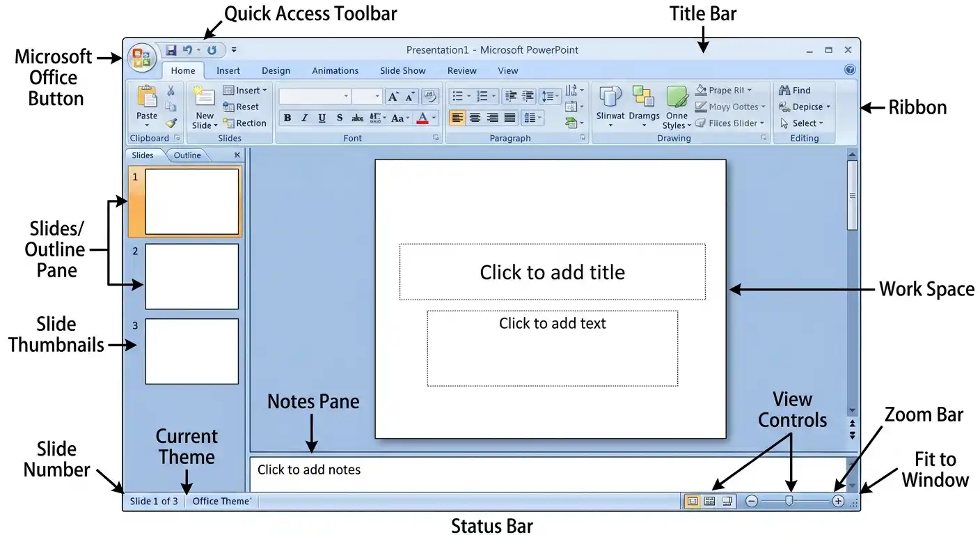This screenshot has width=980, height=535.
Task: Toggle text Shadow formatting
Action: 340,118
